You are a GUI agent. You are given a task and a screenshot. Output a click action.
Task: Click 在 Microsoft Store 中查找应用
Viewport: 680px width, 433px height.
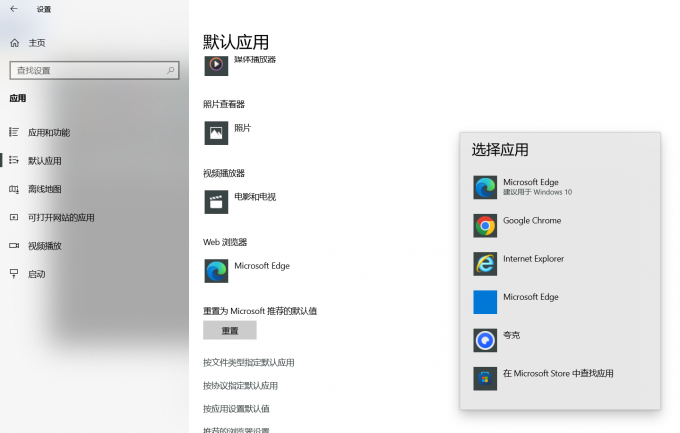(x=558, y=373)
